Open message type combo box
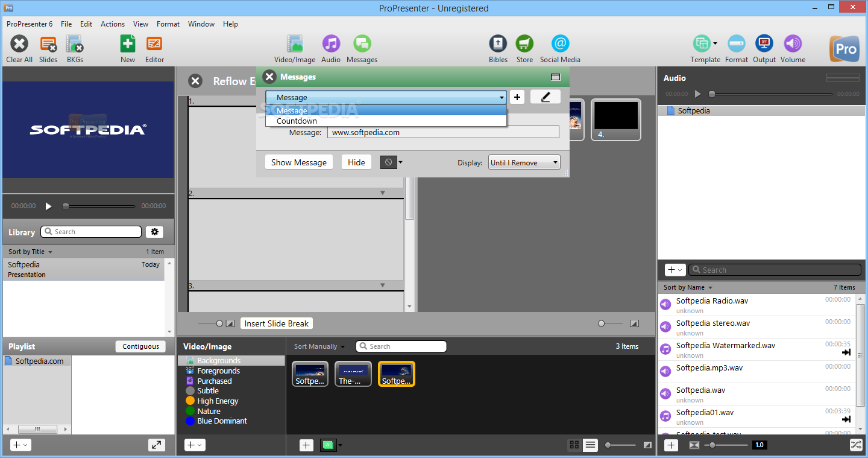 click(386, 97)
